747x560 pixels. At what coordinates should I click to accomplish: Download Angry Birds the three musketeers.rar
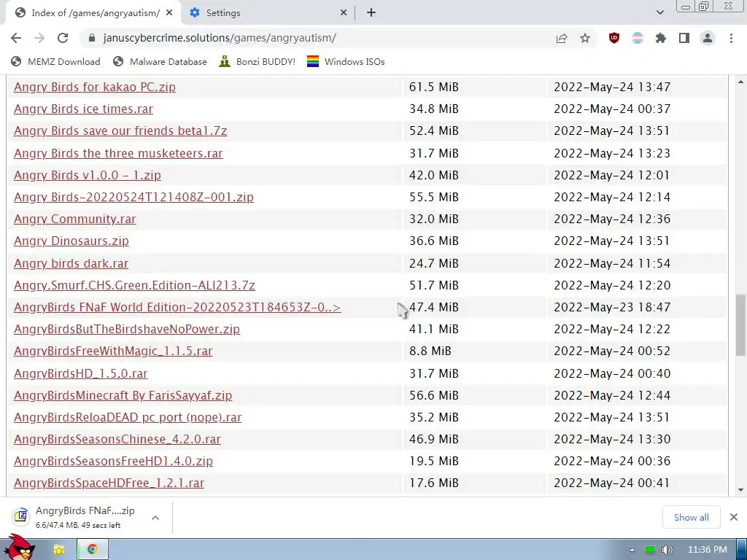[x=118, y=153]
